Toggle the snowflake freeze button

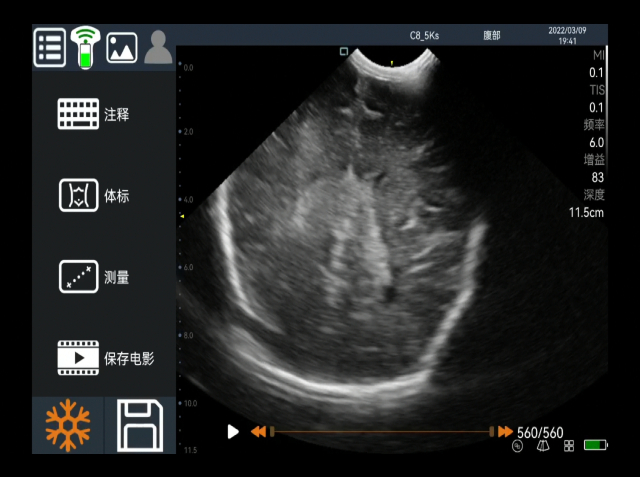click(x=68, y=425)
